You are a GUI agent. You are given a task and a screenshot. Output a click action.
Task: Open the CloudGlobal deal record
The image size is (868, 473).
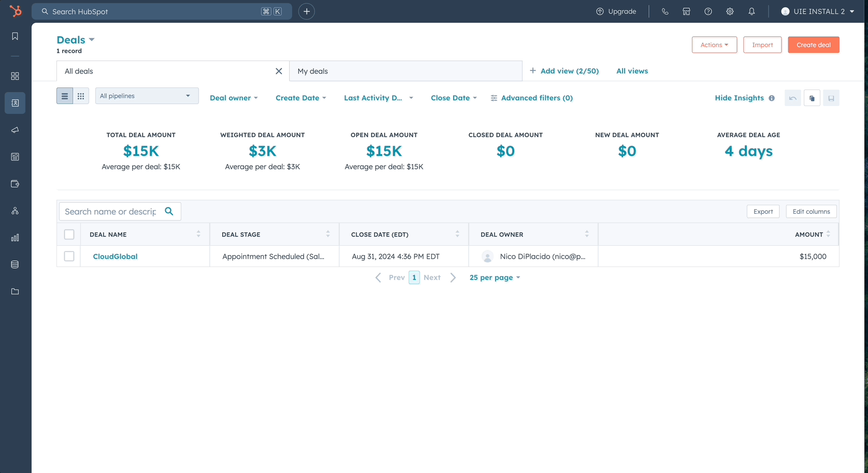pos(115,256)
